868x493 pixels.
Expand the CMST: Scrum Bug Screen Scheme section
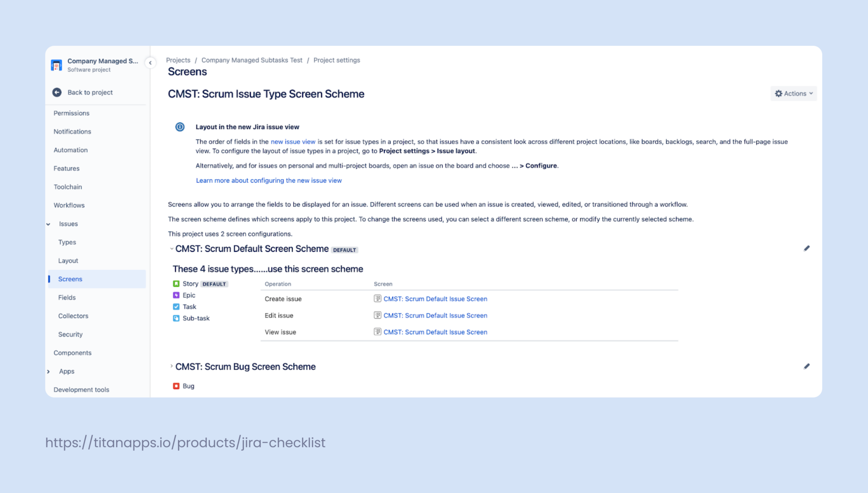point(171,366)
